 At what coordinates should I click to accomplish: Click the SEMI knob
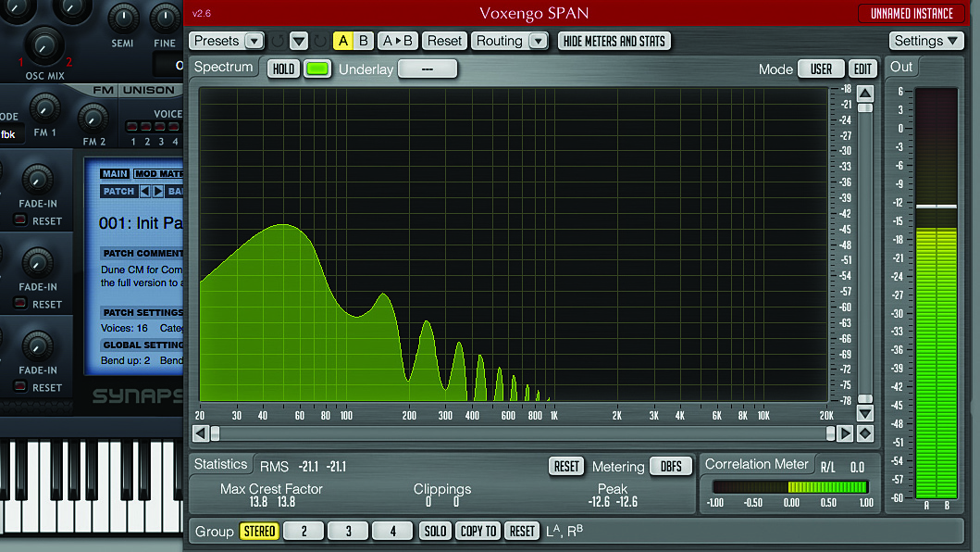(123, 19)
